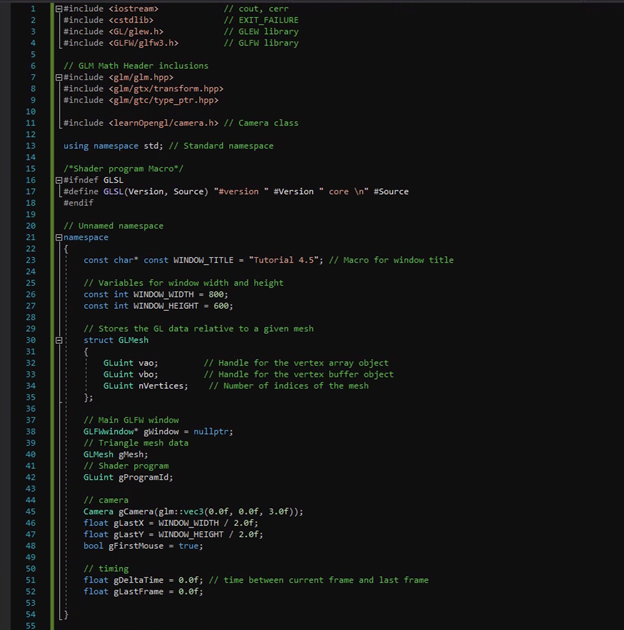Click the "Tutorial 4.5" string literal
The image size is (624, 630).
click(284, 260)
